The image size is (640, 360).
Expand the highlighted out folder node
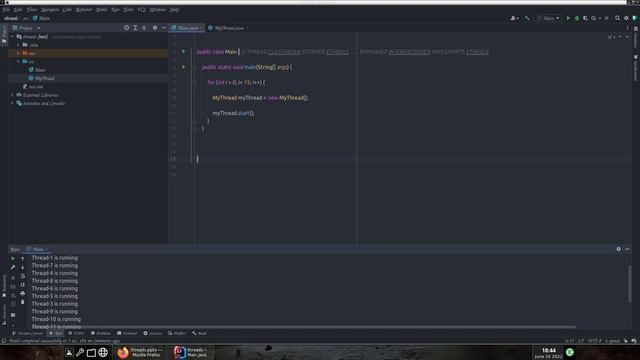18,53
